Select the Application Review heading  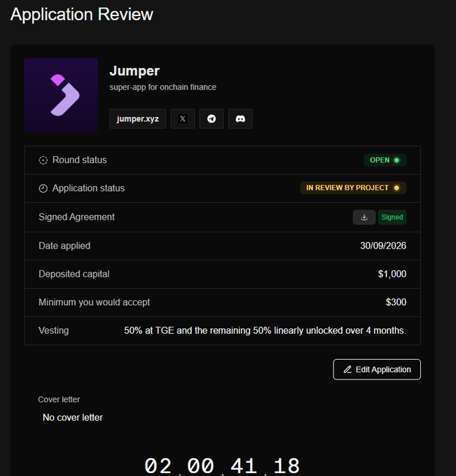coord(82,14)
